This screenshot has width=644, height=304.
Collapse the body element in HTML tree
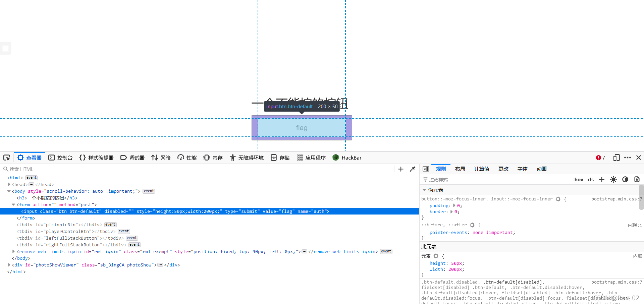9,191
